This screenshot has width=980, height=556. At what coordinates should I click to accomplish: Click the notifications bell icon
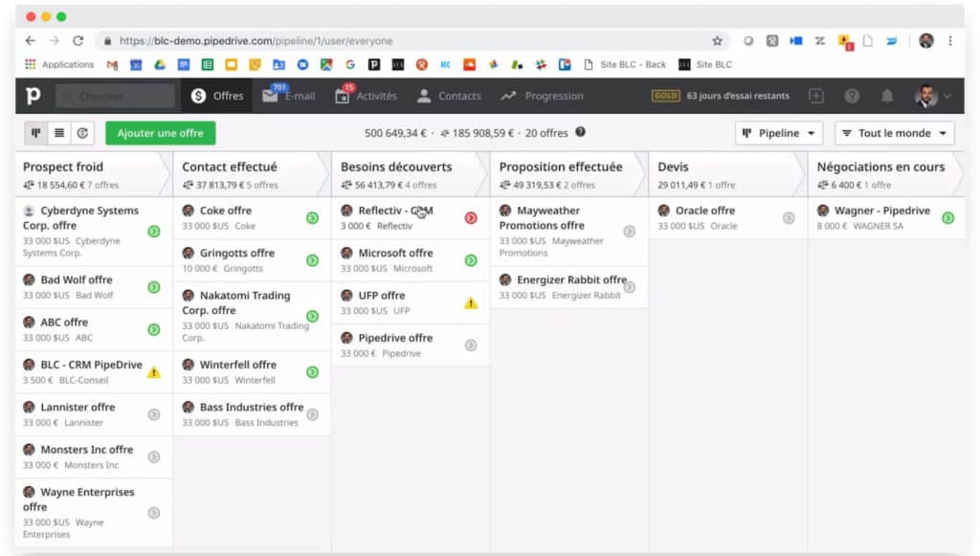coord(887,96)
